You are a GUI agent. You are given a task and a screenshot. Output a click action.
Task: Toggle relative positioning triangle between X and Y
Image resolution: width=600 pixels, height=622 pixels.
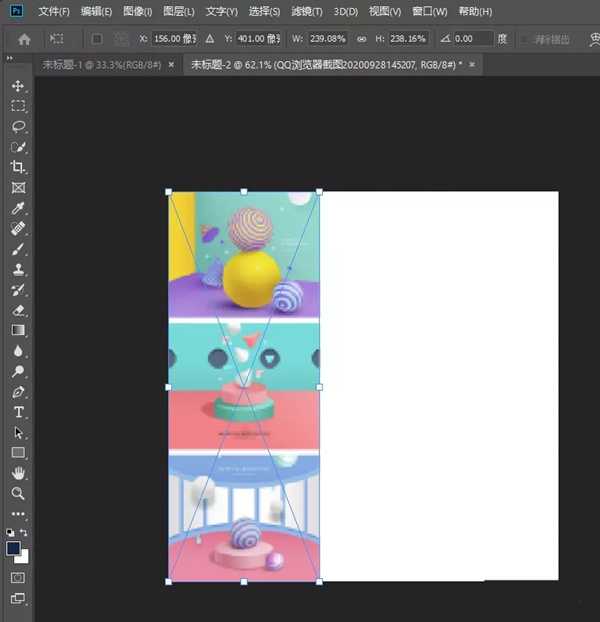(209, 39)
